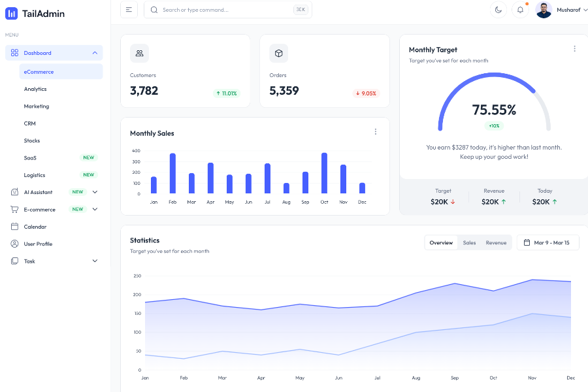Open the Mar 9 - Mar 15 date picker
The image size is (588, 392).
547,243
